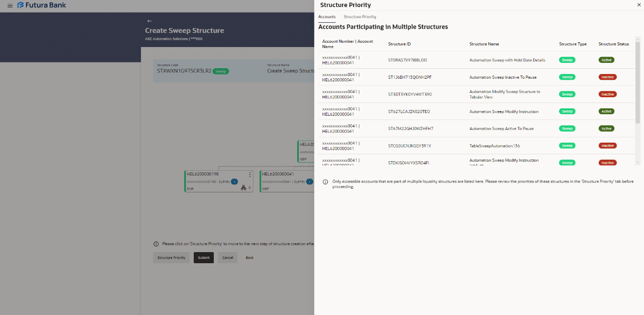
Task: Click Sweep type in ST0RAS7X97I8BL0I0 row
Action: 567,60
